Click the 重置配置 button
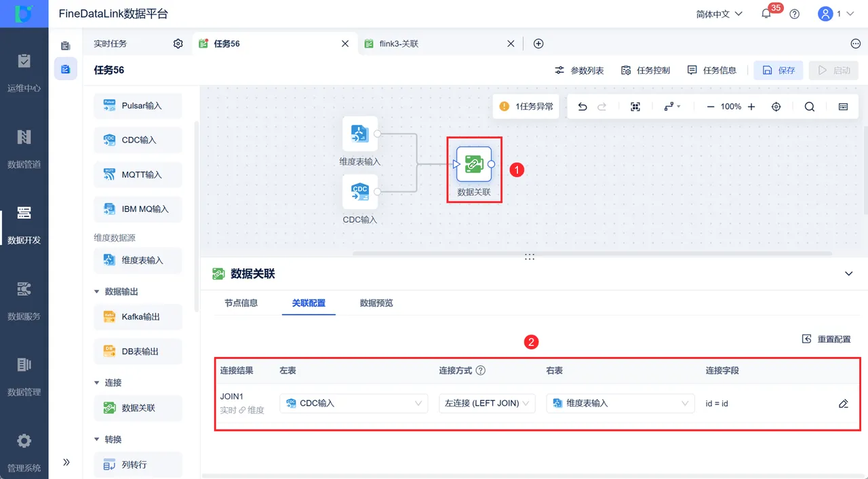The width and height of the screenshot is (868, 479). click(x=826, y=339)
